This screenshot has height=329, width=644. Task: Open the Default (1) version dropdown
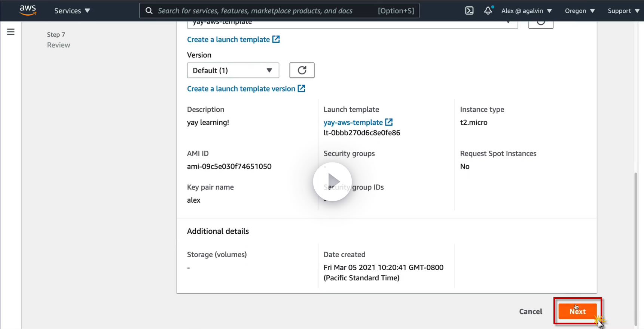click(x=233, y=70)
